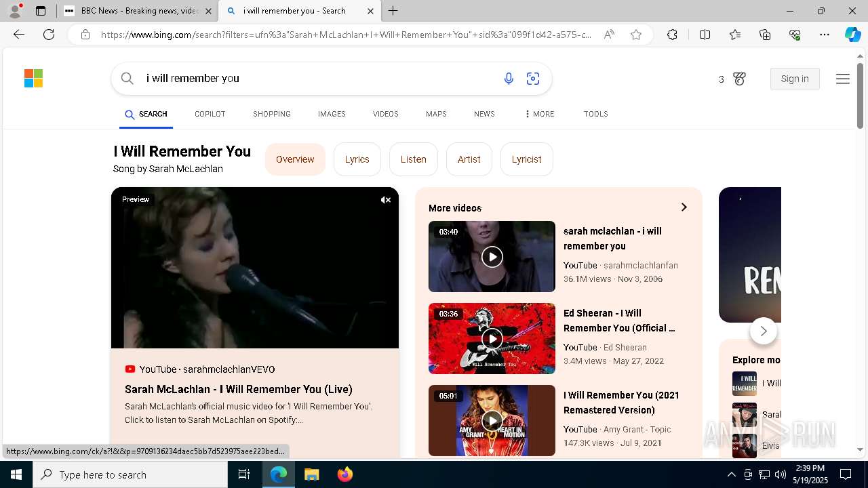
Task: Open Task View on taskbar
Action: [244, 474]
